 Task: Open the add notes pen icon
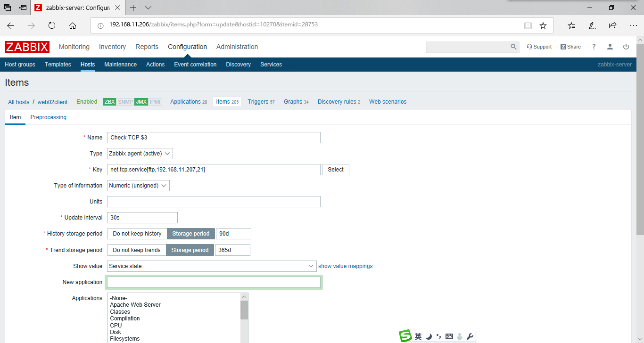coord(592,25)
